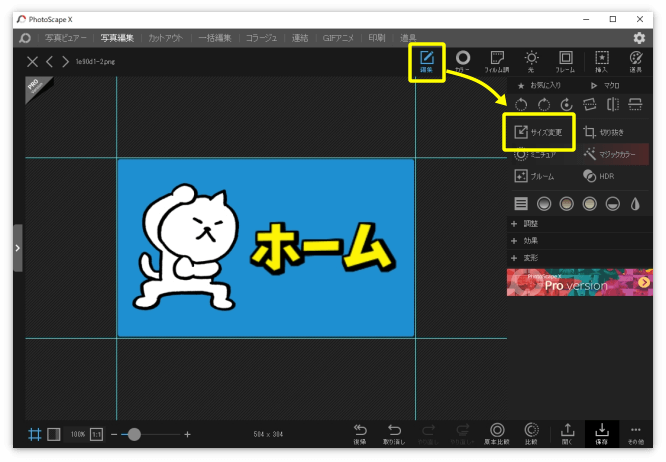666x462 pixels.
Task: Click the Pro version banner arrow
Action: [644, 282]
